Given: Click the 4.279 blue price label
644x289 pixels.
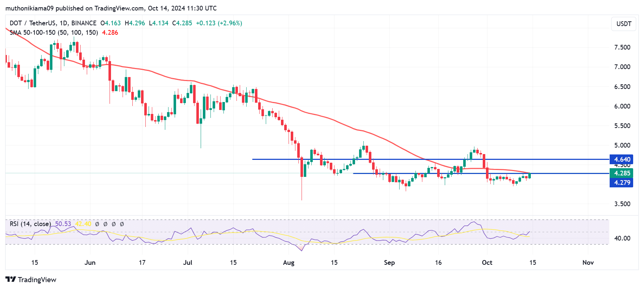Looking at the screenshot, I should 622,183.
